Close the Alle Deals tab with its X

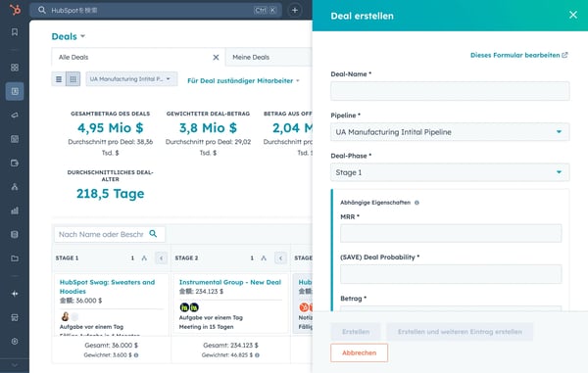click(216, 58)
